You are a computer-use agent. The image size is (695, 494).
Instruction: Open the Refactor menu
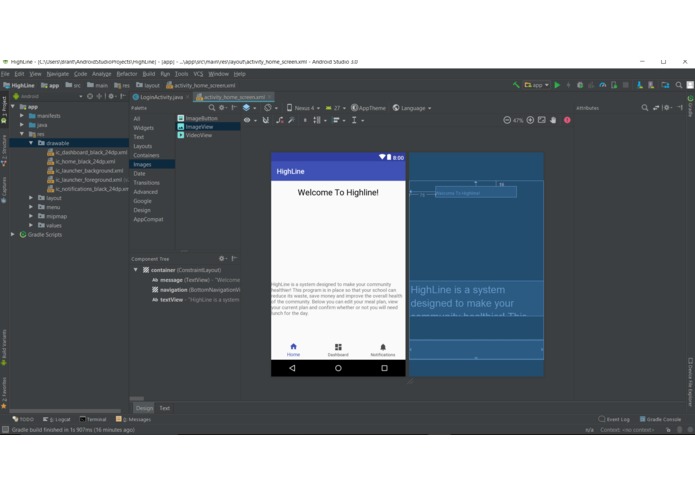(x=127, y=74)
